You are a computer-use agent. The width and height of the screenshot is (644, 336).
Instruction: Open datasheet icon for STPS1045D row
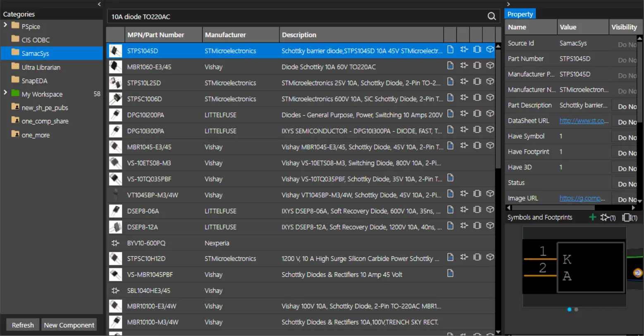[451, 50]
